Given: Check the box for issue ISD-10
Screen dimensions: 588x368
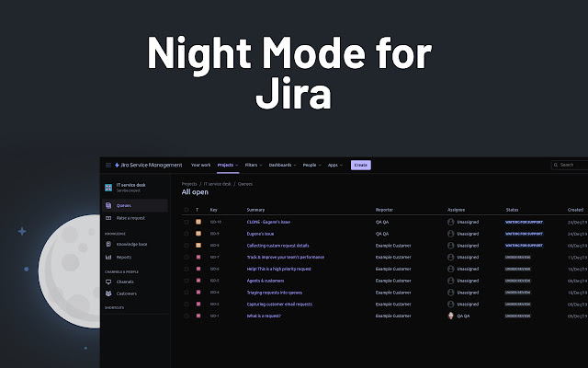Looking at the screenshot, I should pyautogui.click(x=186, y=222).
